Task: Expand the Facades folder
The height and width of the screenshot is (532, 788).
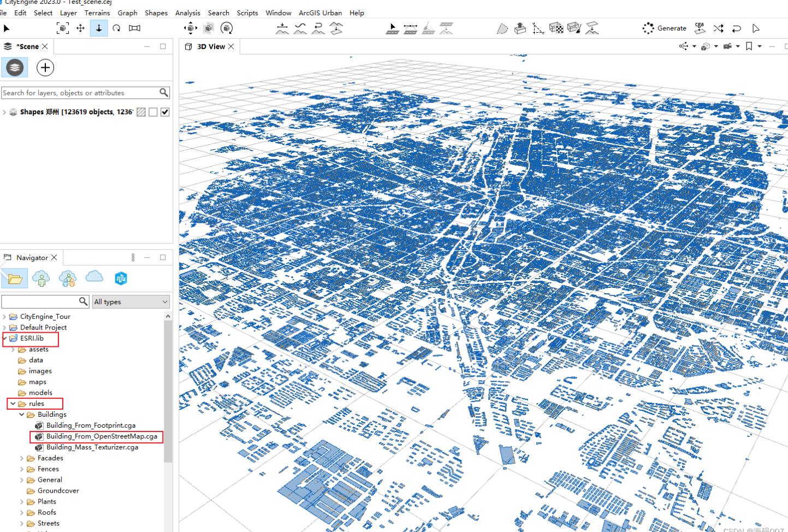Action: click(22, 458)
